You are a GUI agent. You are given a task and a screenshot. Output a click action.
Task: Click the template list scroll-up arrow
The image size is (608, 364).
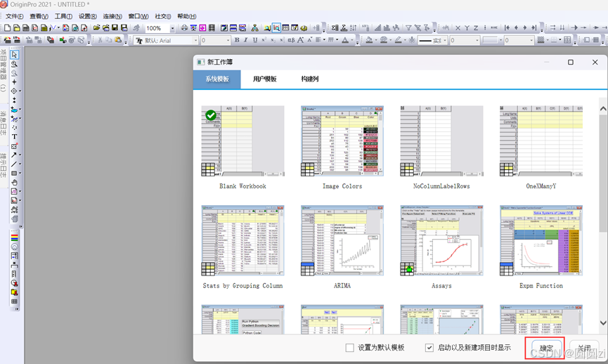coord(603,109)
